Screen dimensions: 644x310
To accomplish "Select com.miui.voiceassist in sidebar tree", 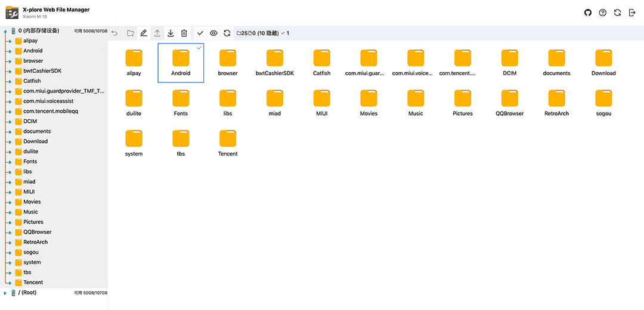I will point(48,101).
